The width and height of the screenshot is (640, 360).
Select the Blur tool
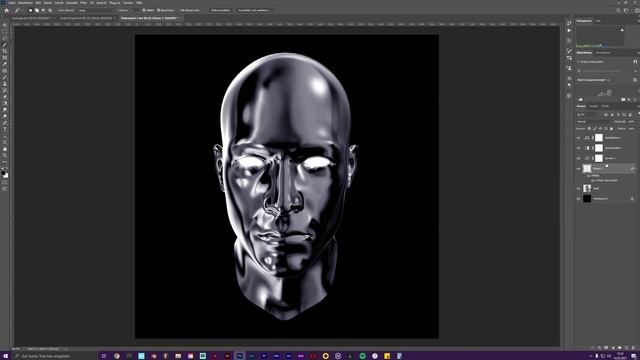pyautogui.click(x=5, y=110)
